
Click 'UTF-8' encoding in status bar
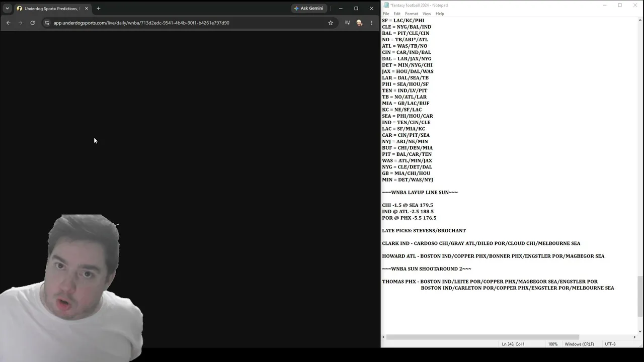610,344
